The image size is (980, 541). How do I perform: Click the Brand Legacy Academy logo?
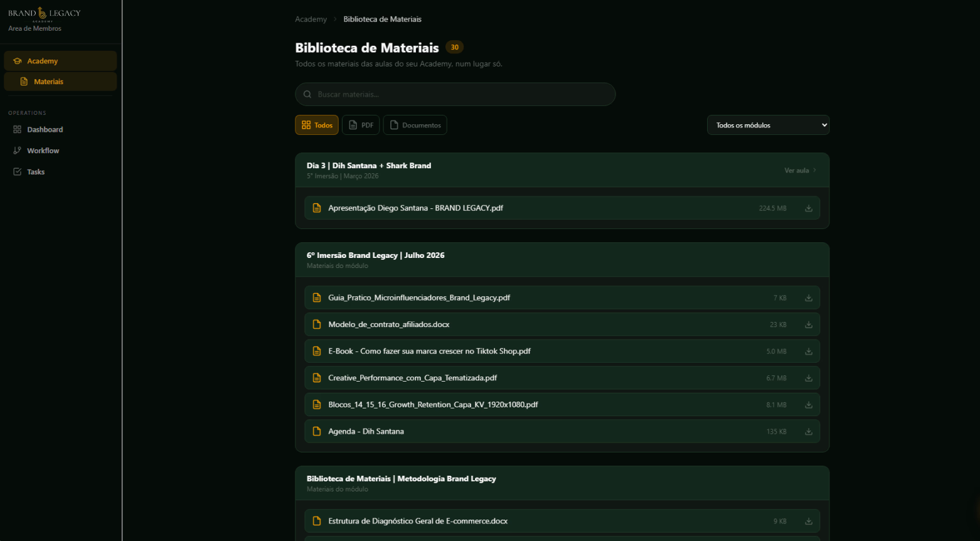point(45,14)
